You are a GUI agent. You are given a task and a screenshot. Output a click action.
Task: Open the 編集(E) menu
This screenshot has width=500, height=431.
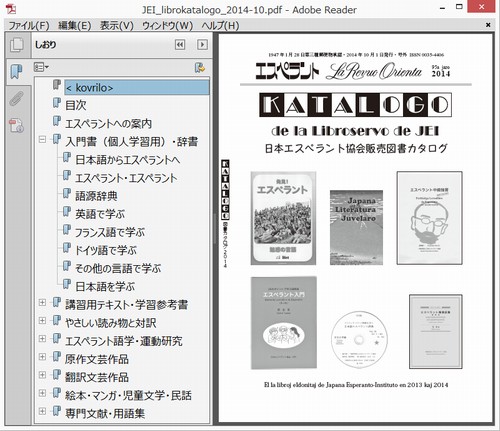tap(74, 25)
